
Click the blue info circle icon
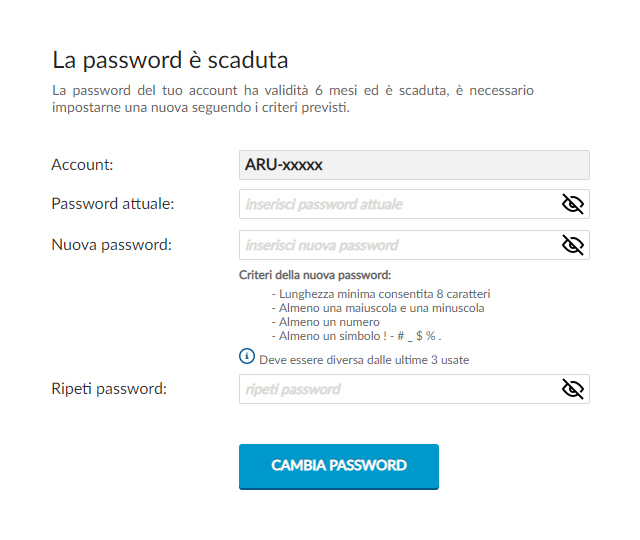click(247, 356)
